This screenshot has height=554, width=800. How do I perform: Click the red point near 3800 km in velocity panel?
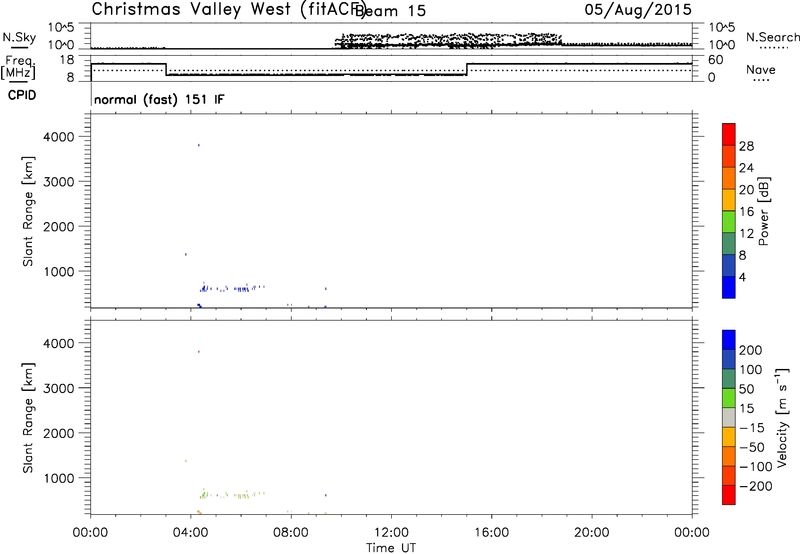click(x=198, y=351)
